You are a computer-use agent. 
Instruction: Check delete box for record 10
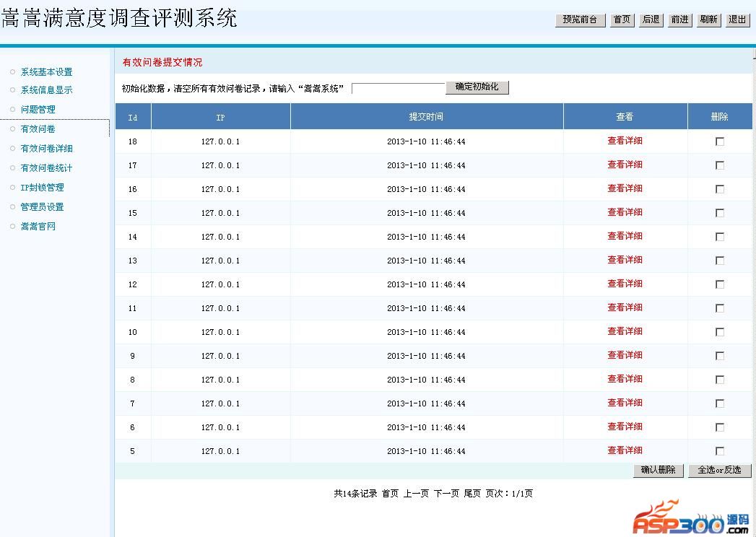720,331
